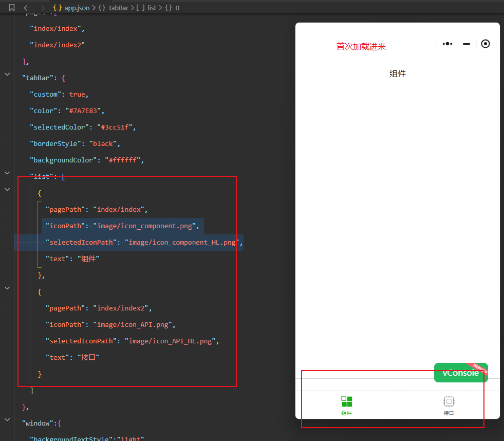The width and height of the screenshot is (504, 441).
Task: Close the mini program with the circle icon
Action: [x=486, y=44]
